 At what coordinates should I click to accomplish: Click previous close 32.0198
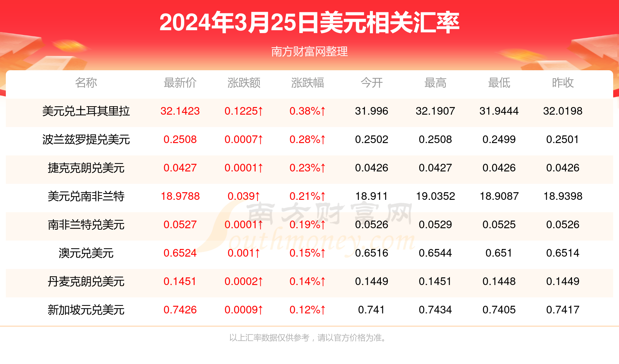coord(563,111)
